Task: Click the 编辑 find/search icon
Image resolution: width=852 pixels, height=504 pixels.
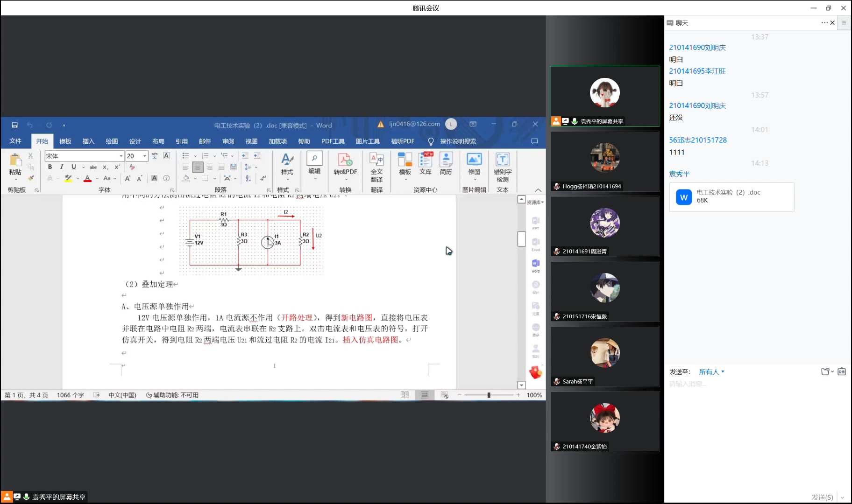Action: (314, 159)
